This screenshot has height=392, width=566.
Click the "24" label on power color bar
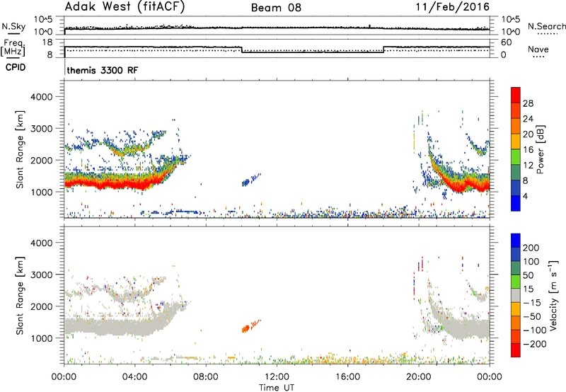click(x=528, y=119)
